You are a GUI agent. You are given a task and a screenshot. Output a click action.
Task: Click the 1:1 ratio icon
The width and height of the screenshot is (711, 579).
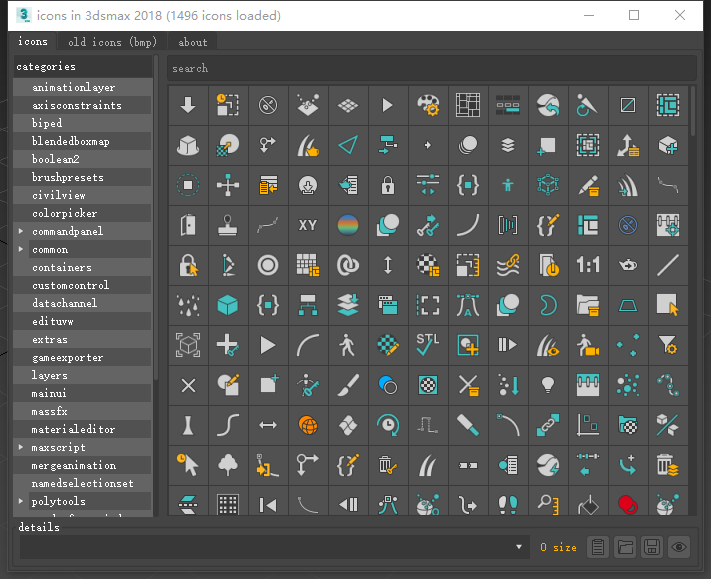point(588,265)
